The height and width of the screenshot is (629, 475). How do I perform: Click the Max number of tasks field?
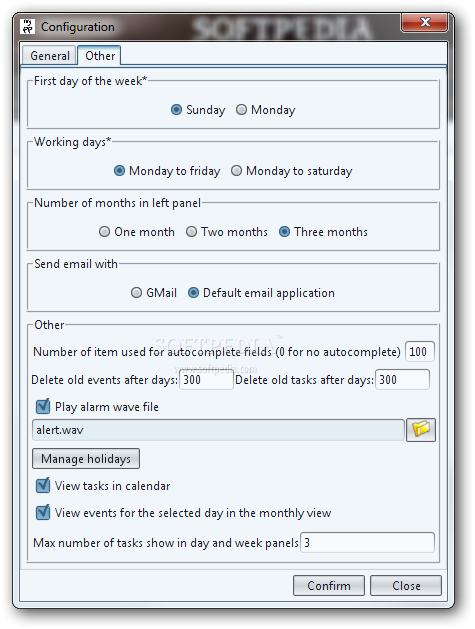click(367, 542)
